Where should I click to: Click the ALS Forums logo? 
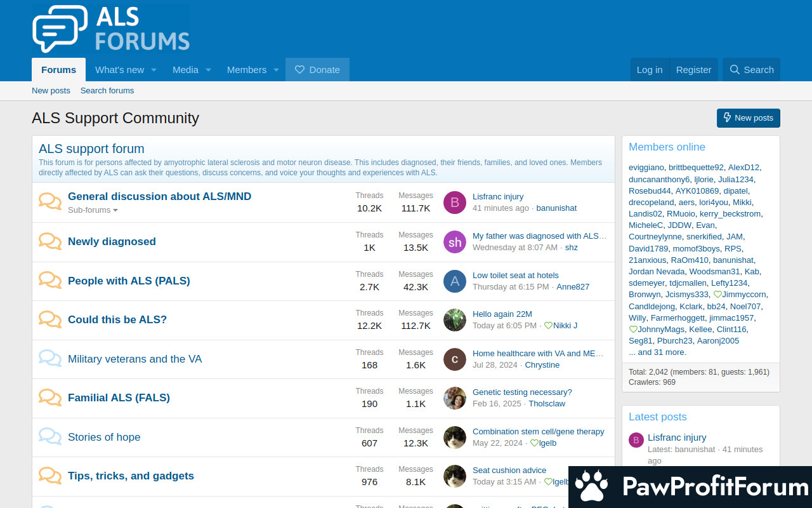coord(111,29)
